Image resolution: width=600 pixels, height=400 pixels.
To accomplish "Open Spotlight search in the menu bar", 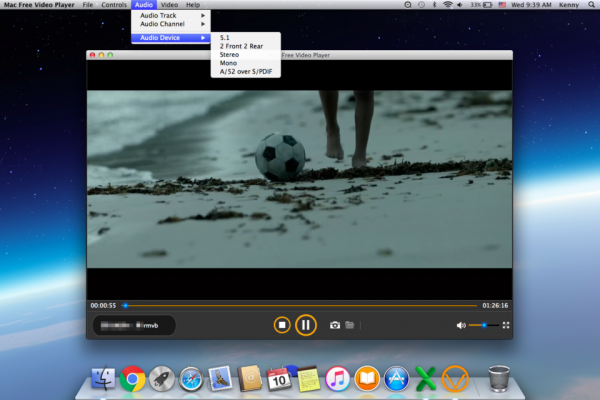I will tap(591, 5).
